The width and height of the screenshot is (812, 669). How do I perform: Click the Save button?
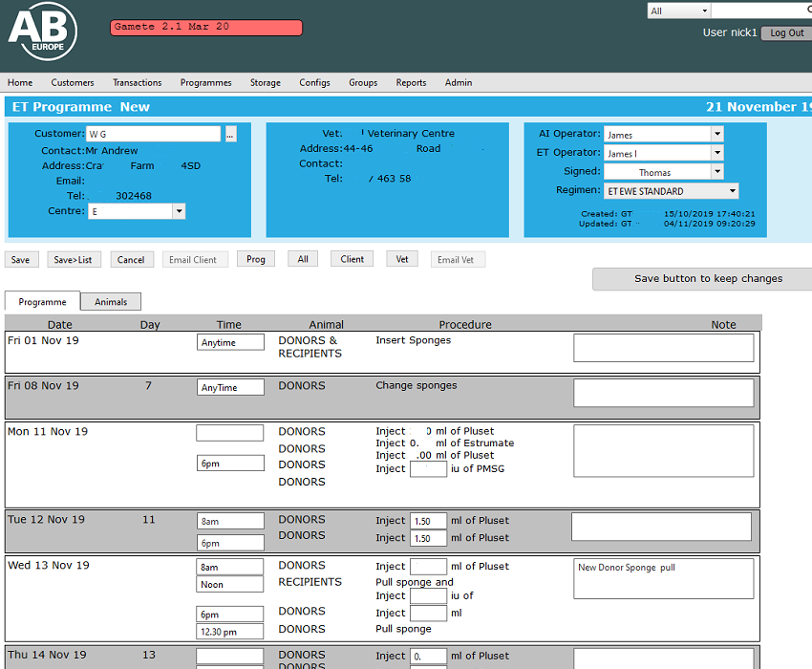point(20,260)
